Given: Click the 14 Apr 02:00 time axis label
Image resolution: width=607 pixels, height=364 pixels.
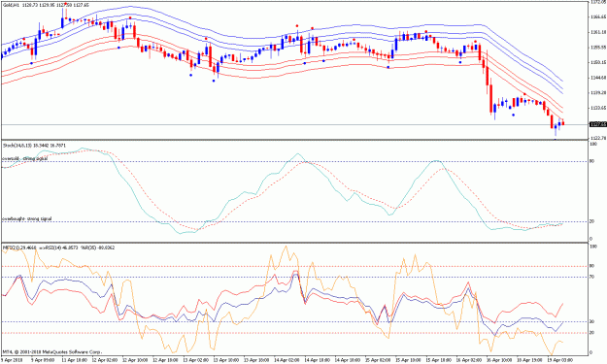Looking at the screenshot, I should point(287,360).
